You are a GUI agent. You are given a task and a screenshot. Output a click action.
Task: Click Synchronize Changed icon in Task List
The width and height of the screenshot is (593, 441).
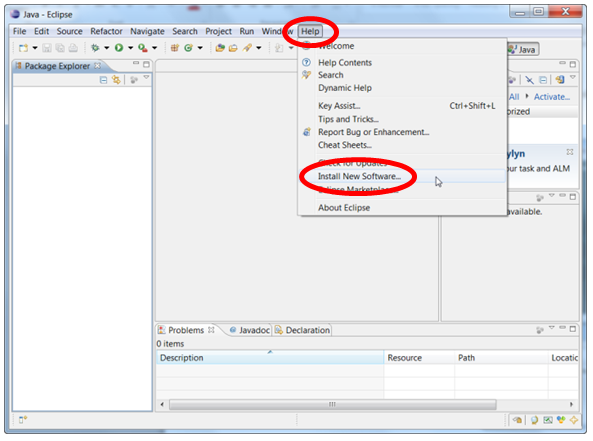[560, 80]
